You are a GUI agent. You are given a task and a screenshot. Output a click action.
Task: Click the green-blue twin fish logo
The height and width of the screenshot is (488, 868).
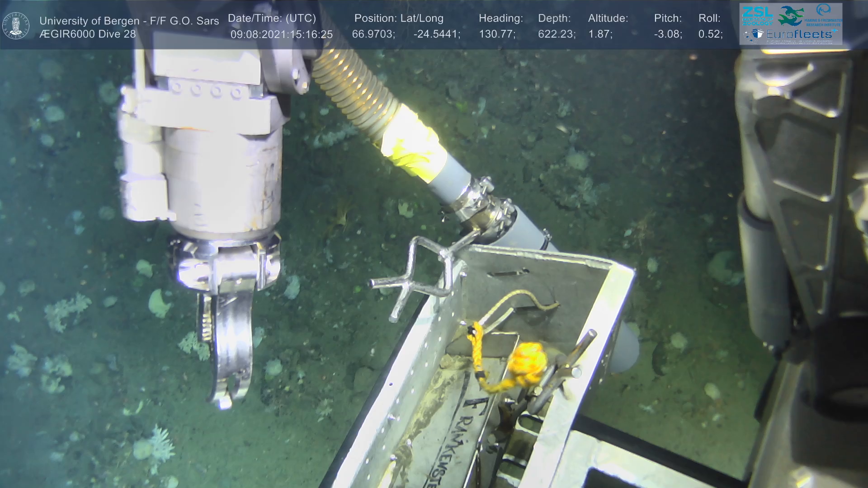(x=790, y=16)
